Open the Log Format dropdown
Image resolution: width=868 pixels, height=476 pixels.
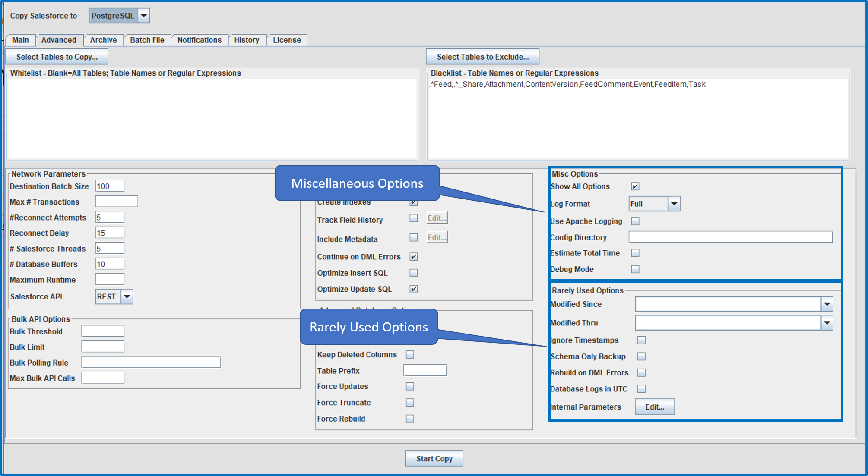(x=674, y=204)
